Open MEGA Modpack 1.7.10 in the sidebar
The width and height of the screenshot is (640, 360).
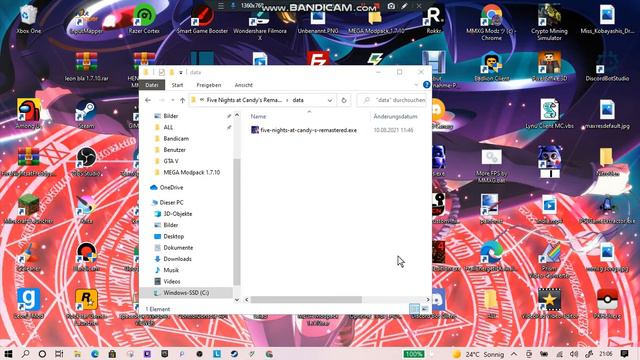191,173
